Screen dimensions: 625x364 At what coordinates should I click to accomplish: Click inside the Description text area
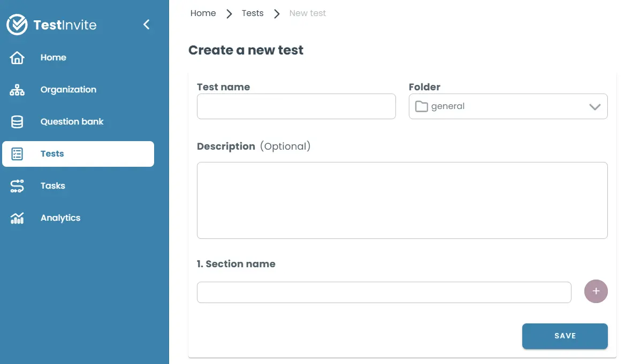pyautogui.click(x=402, y=200)
